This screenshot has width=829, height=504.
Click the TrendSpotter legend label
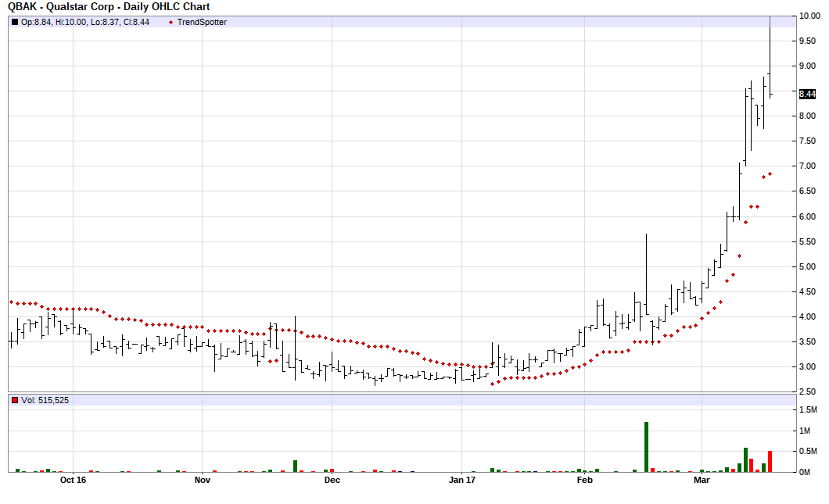tap(202, 22)
